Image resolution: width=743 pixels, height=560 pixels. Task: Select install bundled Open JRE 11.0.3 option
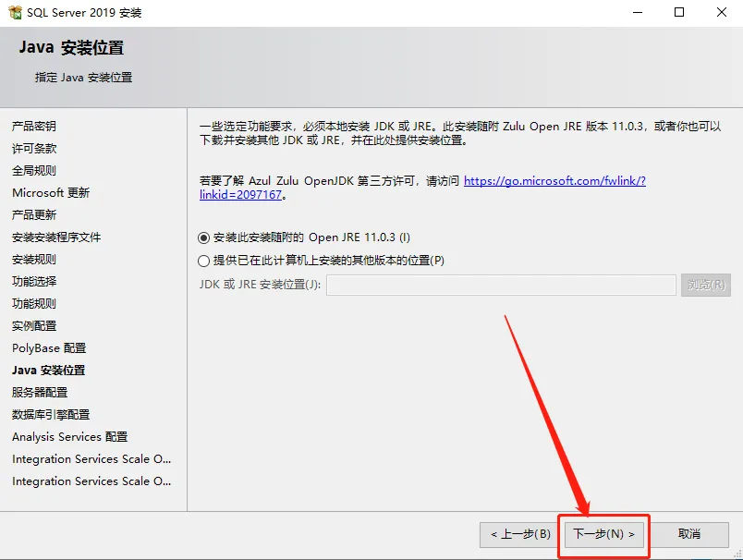pos(304,237)
